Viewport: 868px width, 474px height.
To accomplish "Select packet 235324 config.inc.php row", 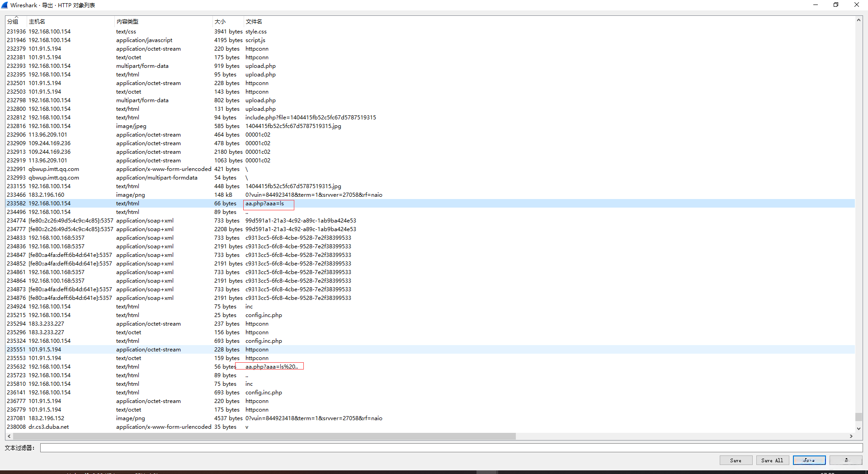I will tap(430, 341).
